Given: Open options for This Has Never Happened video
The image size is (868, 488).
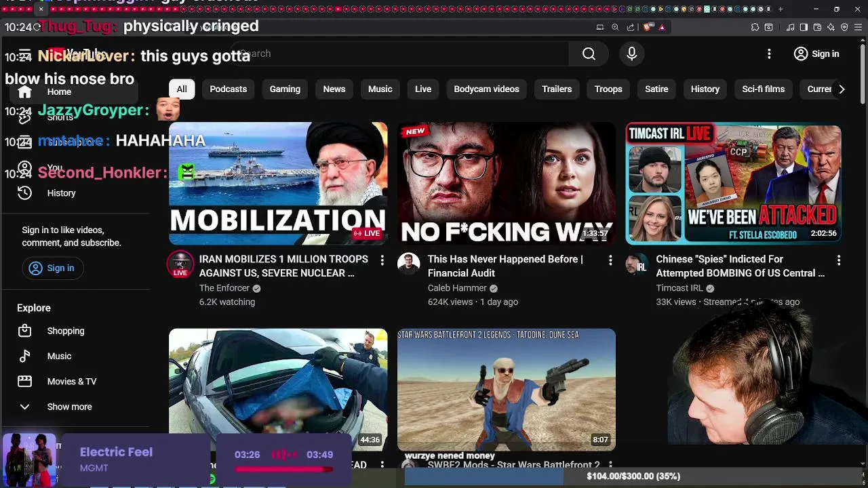Looking at the screenshot, I should coord(610,260).
